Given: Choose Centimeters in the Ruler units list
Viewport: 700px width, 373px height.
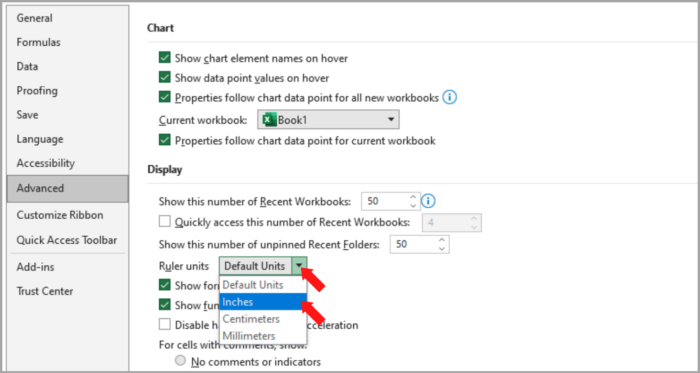Looking at the screenshot, I should click(x=263, y=319).
